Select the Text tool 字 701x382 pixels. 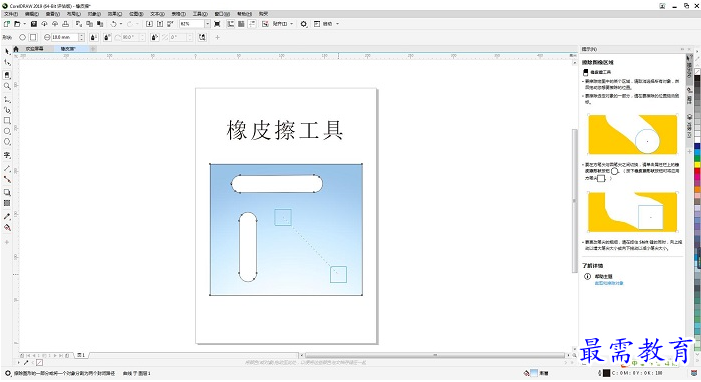click(x=7, y=155)
